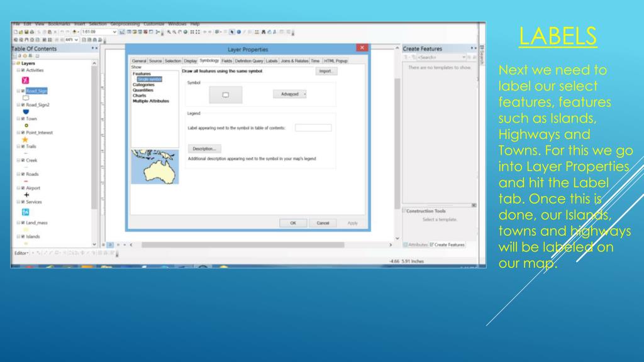
Task: Toggle Airport layer visibility checkbox
Action: (23, 188)
